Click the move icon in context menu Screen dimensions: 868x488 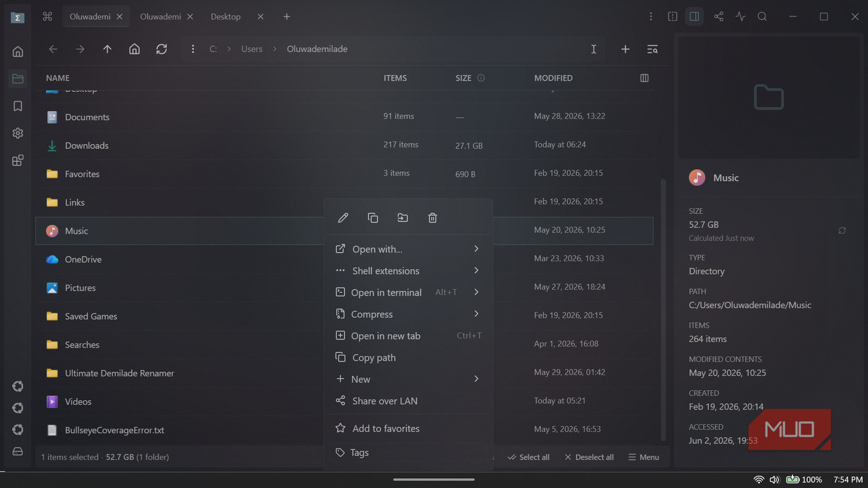pyautogui.click(x=403, y=218)
